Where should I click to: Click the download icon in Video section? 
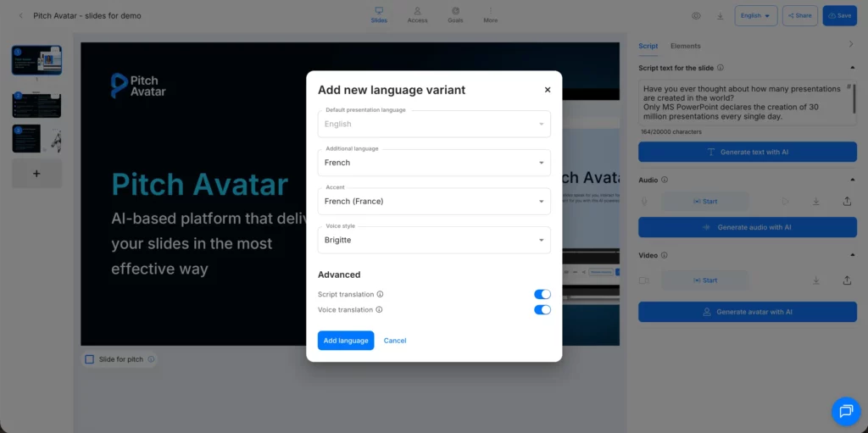coord(815,280)
